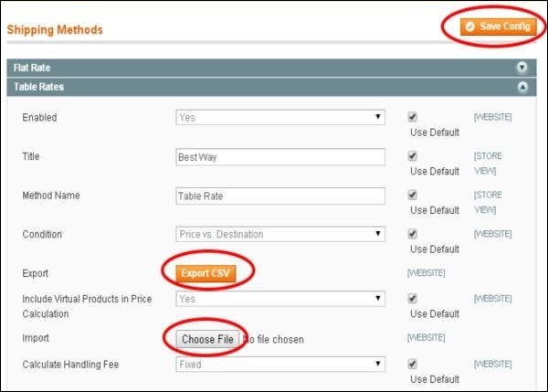Expand the Flat Rate section arrow icon
This screenshot has width=548, height=392.
pos(522,69)
